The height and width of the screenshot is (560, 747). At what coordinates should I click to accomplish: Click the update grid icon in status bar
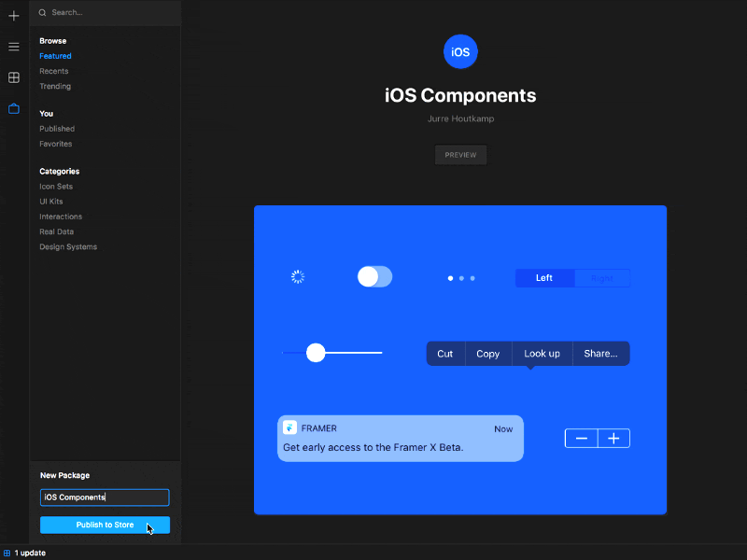pos(7,553)
